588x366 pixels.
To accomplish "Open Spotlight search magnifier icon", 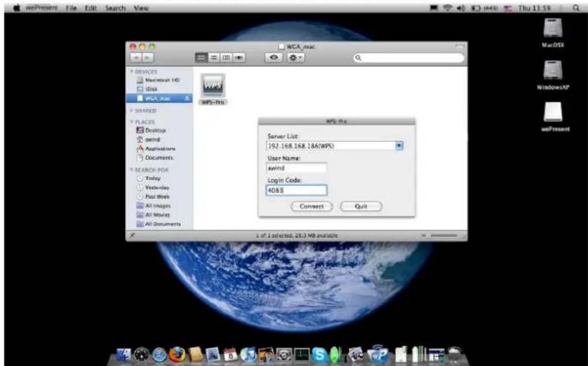I will coord(576,8).
